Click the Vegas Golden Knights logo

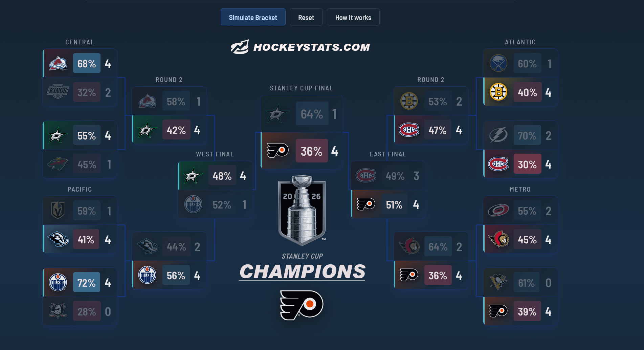(58, 211)
